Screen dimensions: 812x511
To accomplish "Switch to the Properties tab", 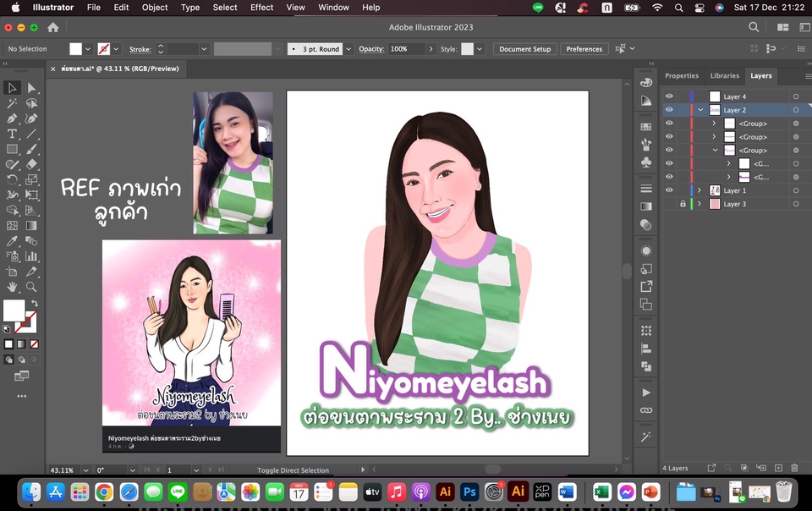I will (x=681, y=75).
